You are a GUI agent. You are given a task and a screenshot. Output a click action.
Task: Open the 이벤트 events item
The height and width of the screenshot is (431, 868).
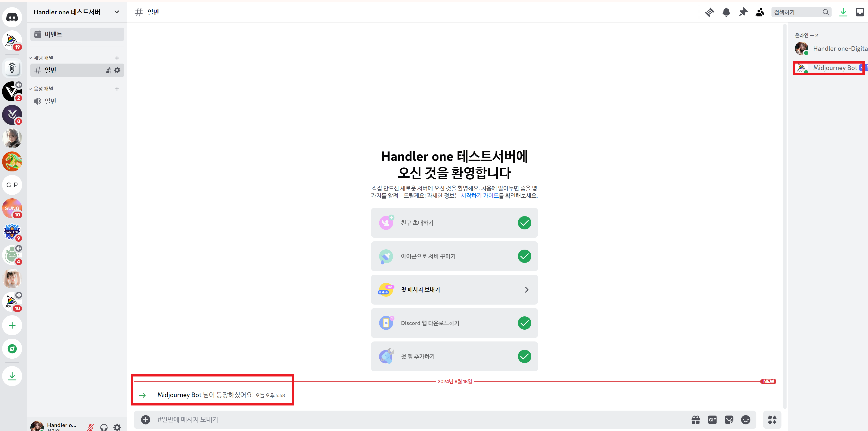click(x=77, y=34)
